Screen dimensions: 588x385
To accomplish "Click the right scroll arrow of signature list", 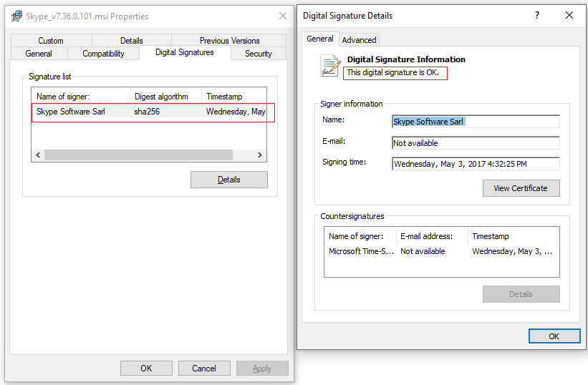I will point(260,155).
